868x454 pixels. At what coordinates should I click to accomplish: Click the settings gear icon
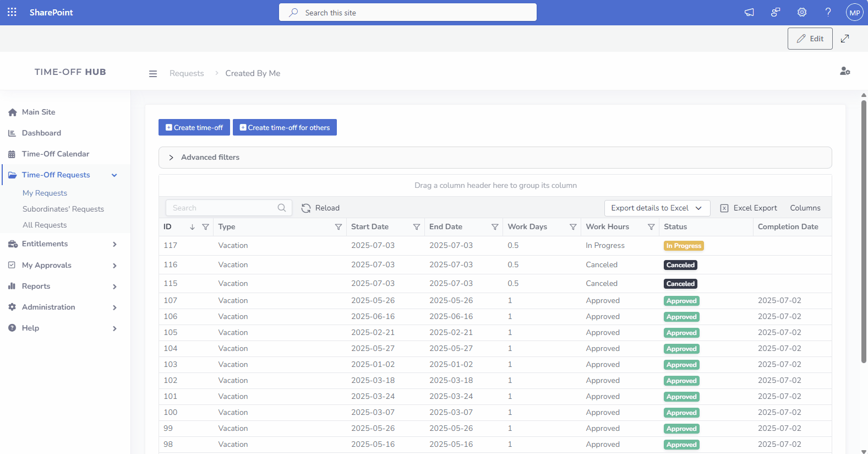pos(802,12)
